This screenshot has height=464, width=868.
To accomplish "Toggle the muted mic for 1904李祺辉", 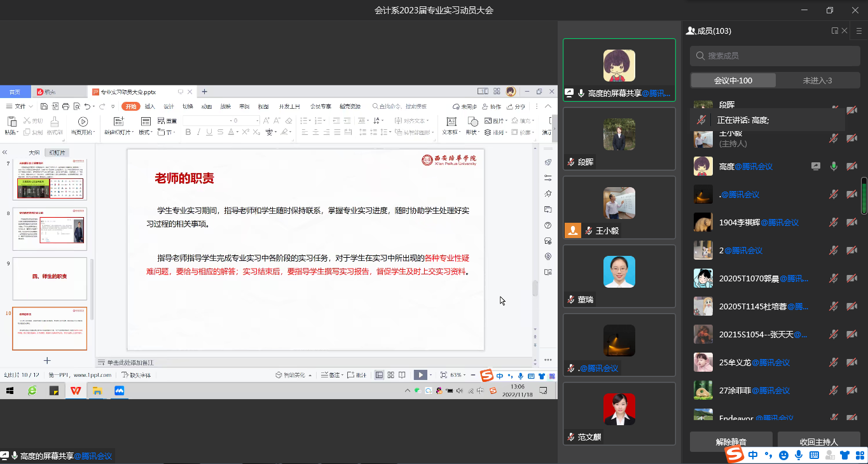I will click(x=834, y=223).
